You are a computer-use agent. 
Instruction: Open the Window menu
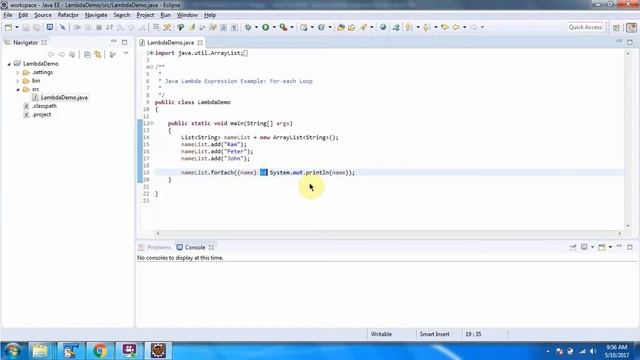(x=187, y=15)
